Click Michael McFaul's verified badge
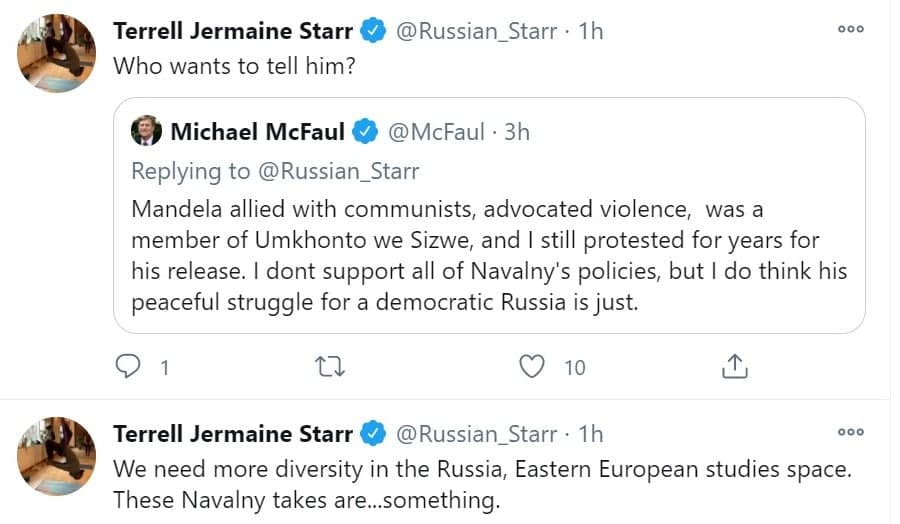The image size is (900, 524). click(365, 132)
